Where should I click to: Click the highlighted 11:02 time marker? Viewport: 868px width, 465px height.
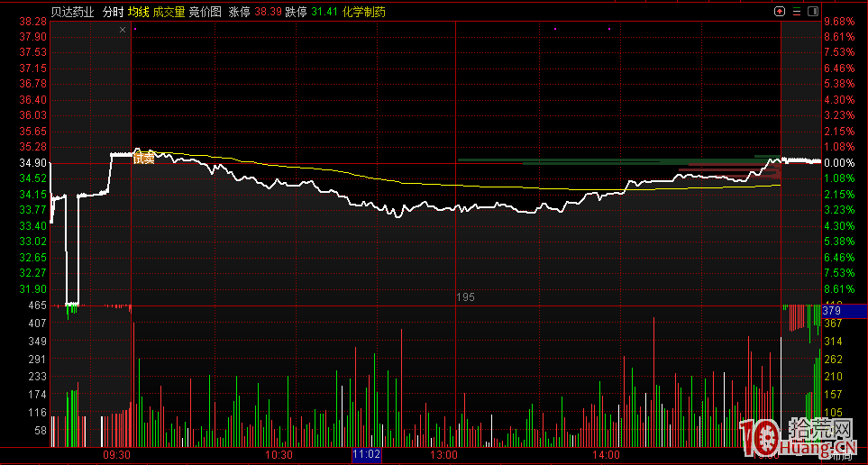[x=367, y=455]
